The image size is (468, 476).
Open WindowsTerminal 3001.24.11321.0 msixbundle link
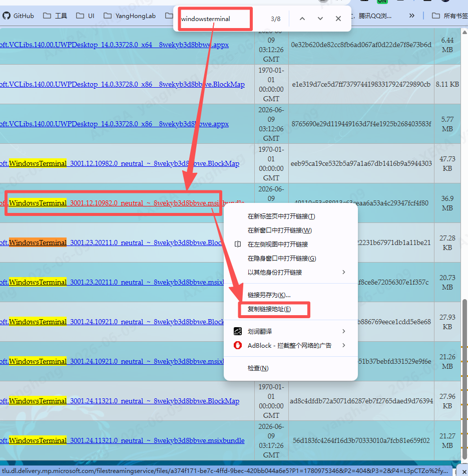pyautogui.click(x=122, y=440)
